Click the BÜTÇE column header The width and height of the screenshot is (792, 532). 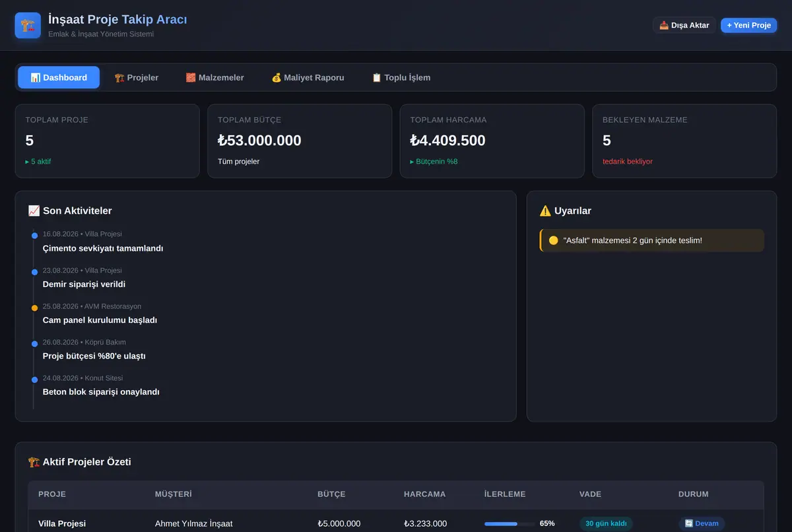pyautogui.click(x=331, y=494)
